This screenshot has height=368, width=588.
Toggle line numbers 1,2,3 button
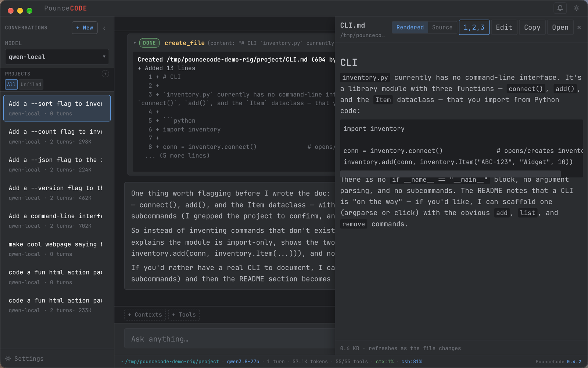[x=474, y=28]
